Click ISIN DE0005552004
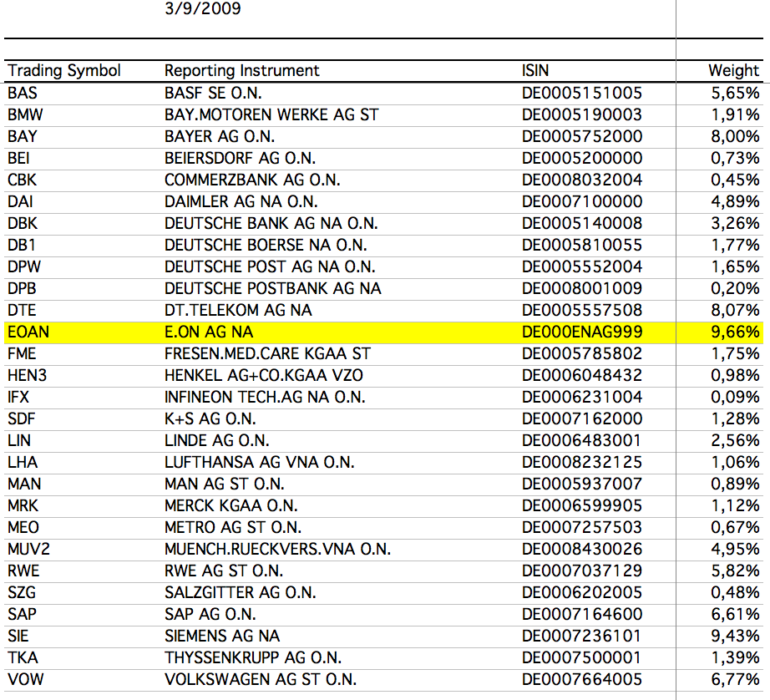 pyautogui.click(x=582, y=266)
